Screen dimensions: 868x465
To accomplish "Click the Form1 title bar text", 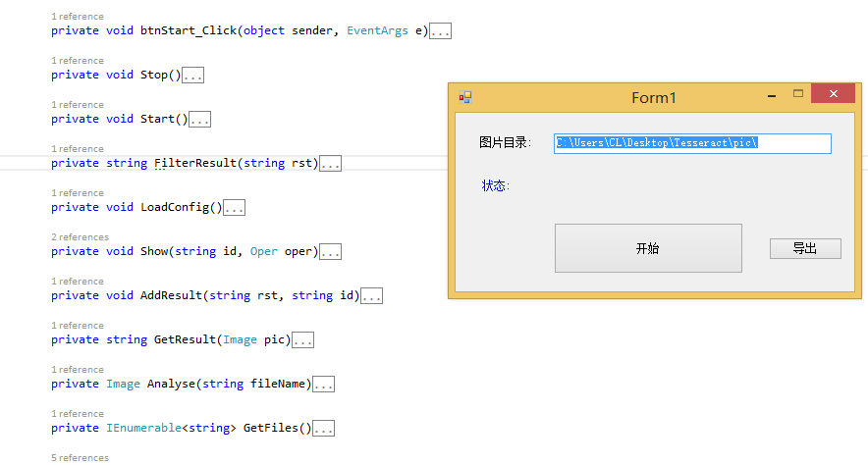I will coord(654,98).
